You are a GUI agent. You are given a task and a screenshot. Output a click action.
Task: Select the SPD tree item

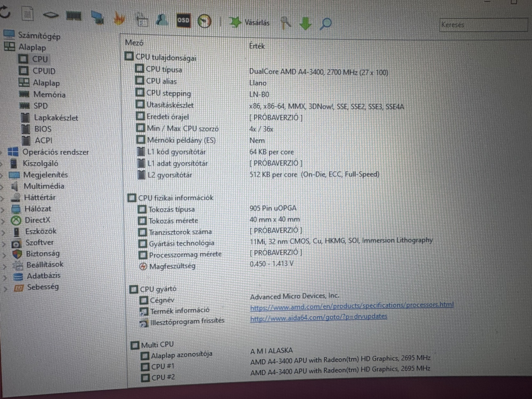point(41,106)
